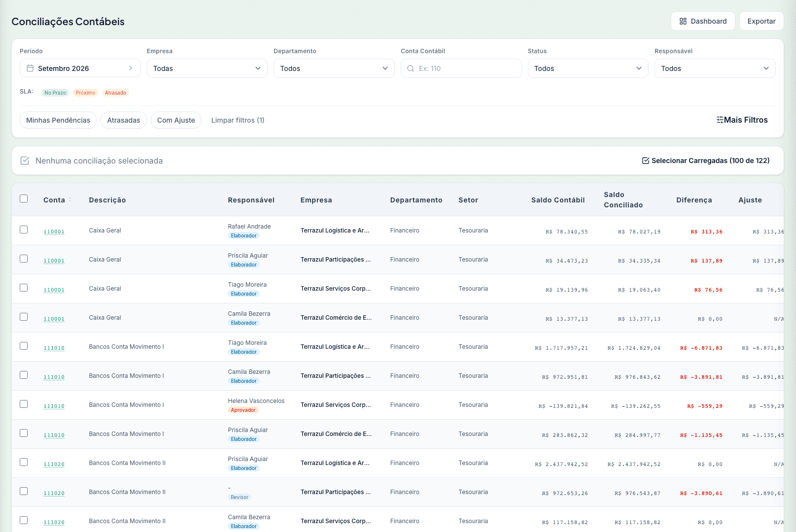
Task: Click Limpar filtros (1)
Action: pos(238,120)
